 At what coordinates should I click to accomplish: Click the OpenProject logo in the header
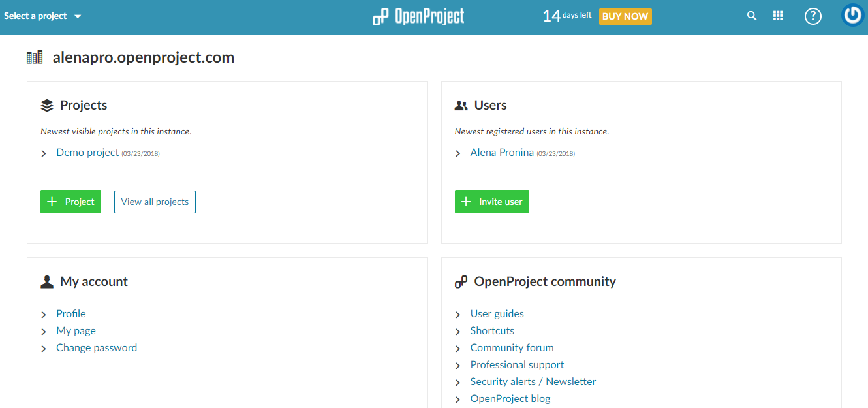[418, 16]
